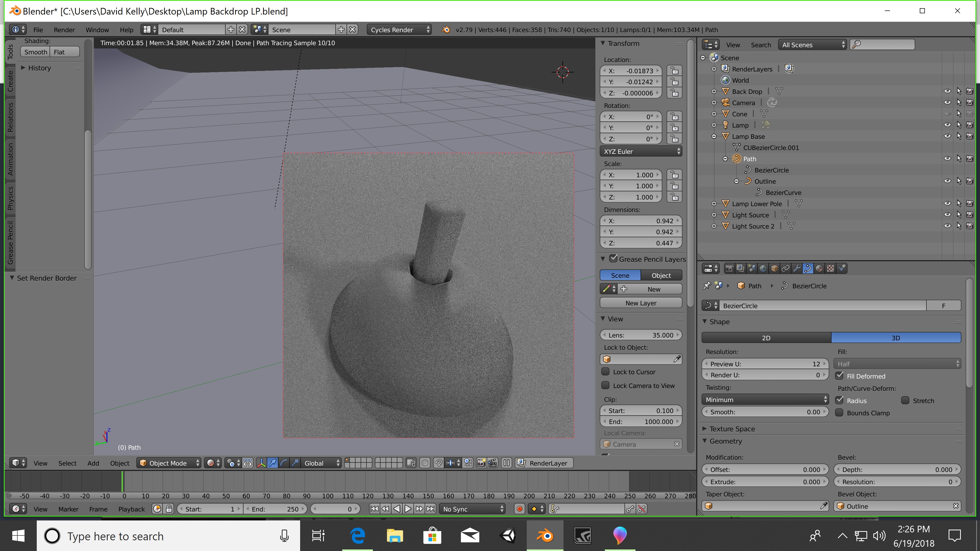Click Blender logo in info header

446,30
